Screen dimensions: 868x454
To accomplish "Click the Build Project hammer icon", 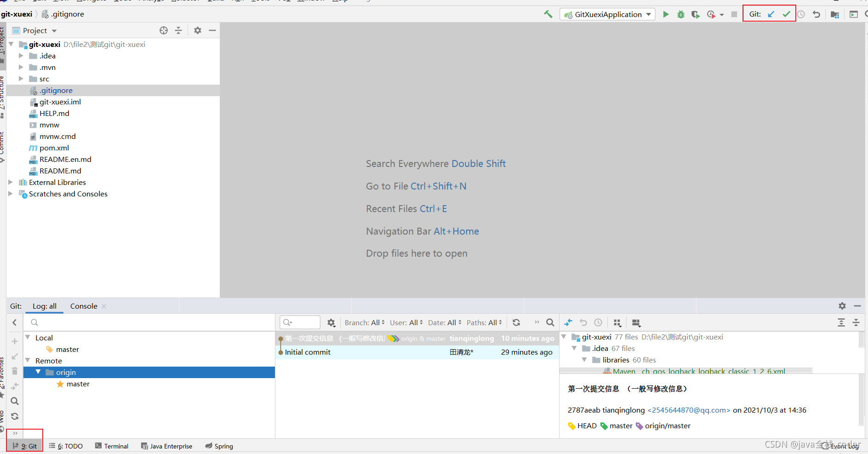I will click(548, 14).
